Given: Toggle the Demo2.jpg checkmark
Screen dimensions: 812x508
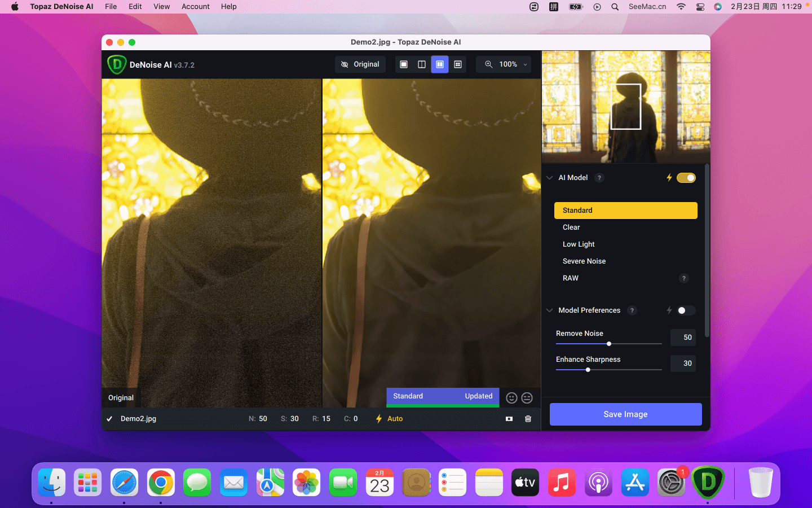Looking at the screenshot, I should (109, 419).
